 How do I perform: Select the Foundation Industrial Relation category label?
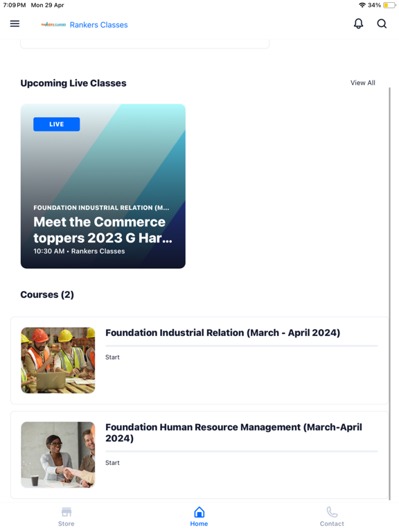101,208
